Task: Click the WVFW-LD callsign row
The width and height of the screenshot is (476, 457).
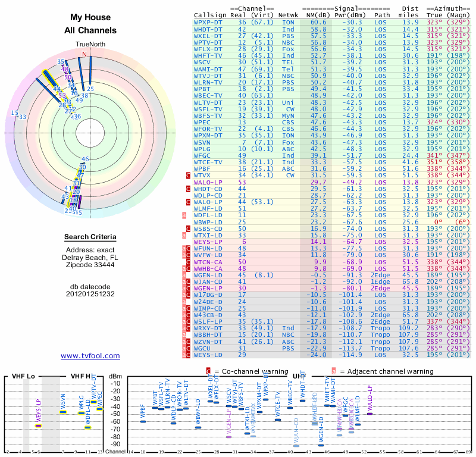Action: pyautogui.click(x=208, y=255)
